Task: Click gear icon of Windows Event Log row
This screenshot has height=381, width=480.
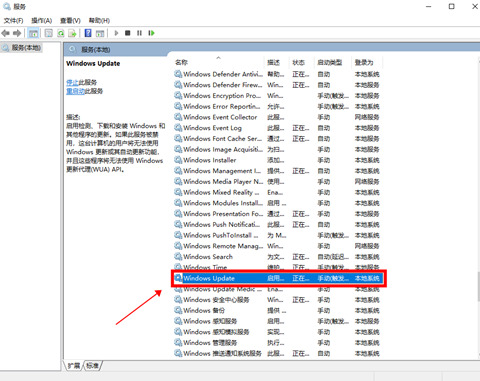Action: click(x=178, y=128)
